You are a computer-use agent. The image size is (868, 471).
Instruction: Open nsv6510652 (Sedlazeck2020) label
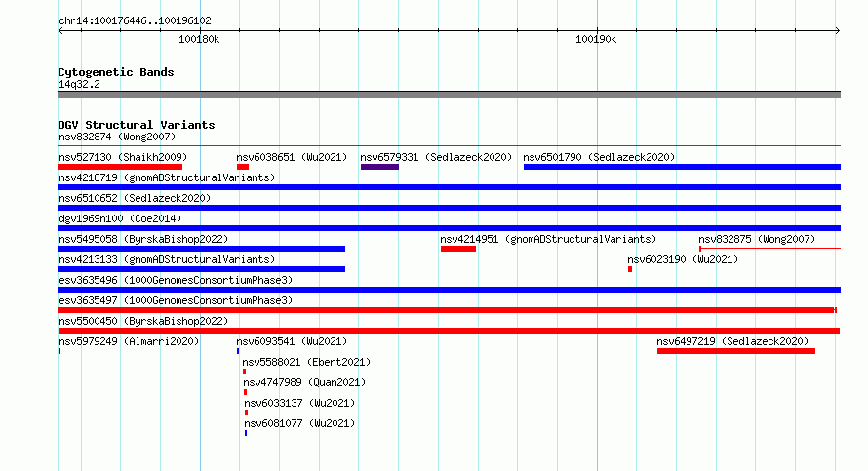pyautogui.click(x=135, y=198)
